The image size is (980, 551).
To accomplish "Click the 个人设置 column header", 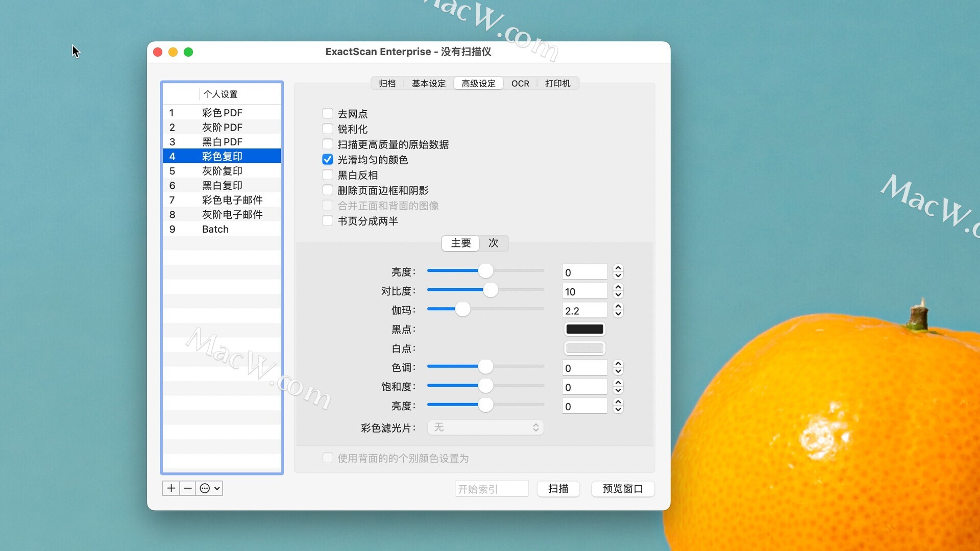I will point(240,94).
